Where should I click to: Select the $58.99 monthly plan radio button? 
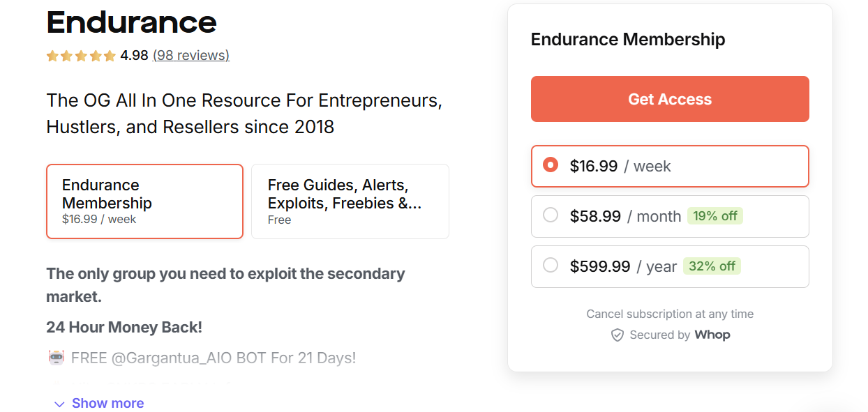tap(551, 215)
